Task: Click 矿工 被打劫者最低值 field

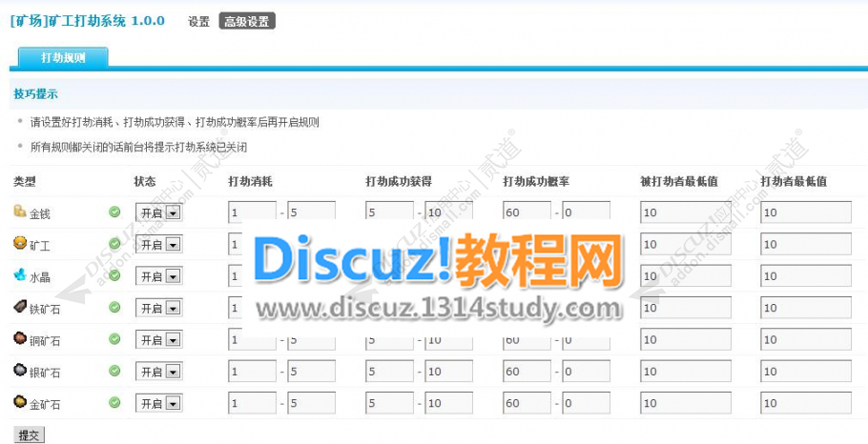Action: [x=685, y=245]
